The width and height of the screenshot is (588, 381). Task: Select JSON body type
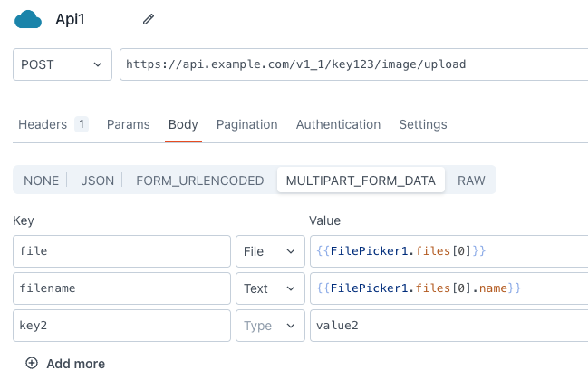point(98,181)
